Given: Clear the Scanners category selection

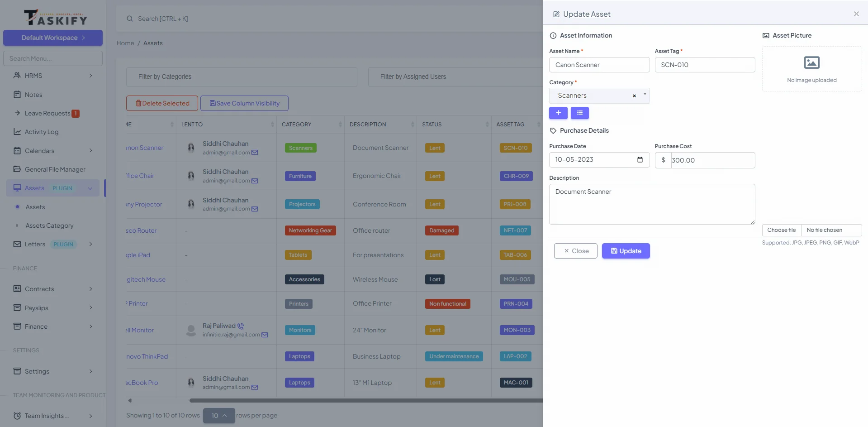Looking at the screenshot, I should (634, 96).
